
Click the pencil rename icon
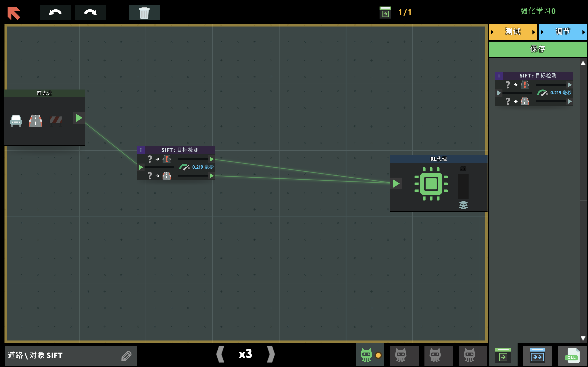pos(126,356)
